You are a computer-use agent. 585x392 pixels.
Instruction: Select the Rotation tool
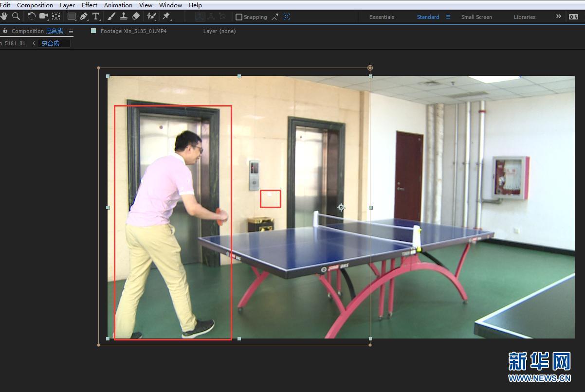point(32,17)
